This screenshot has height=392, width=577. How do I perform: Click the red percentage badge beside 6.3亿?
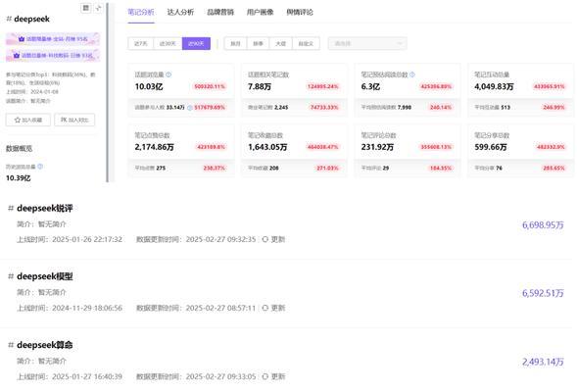click(436, 86)
